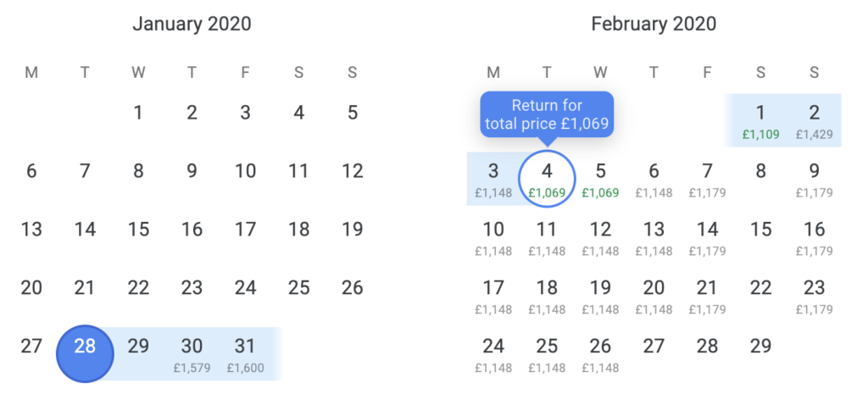The image size is (868, 394).
Task: Select February 2 priced £1,429
Action: click(815, 120)
